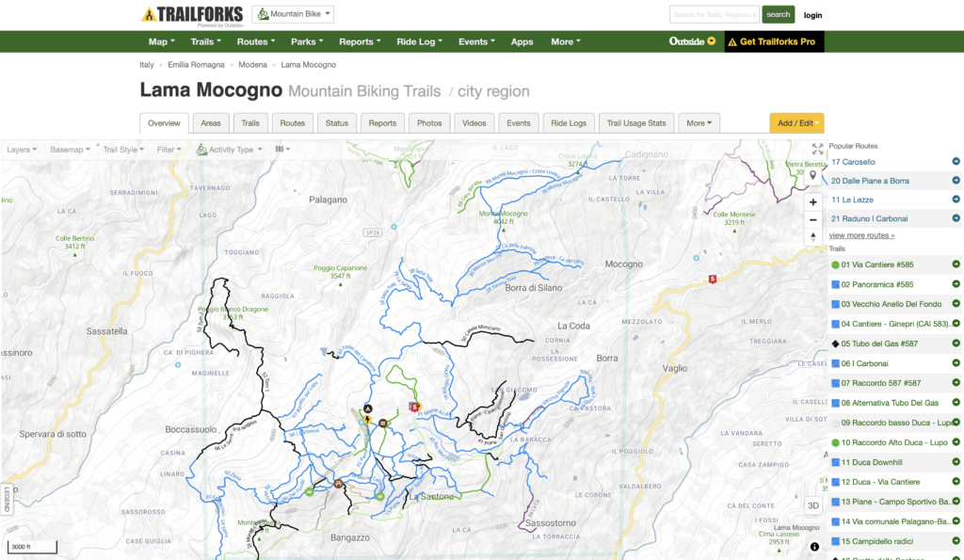Open the Trails navbar menu
This screenshot has height=560, width=964.
[205, 41]
